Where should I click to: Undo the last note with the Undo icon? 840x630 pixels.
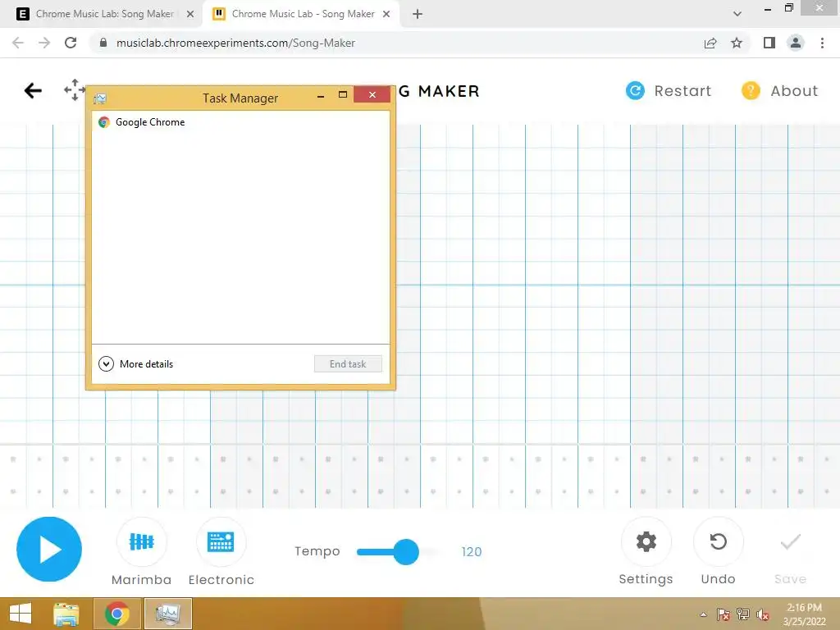(718, 541)
